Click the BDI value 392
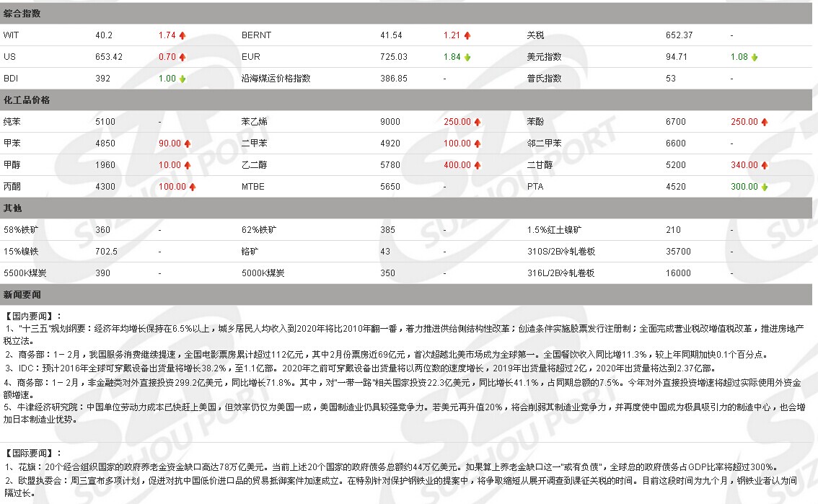 click(102, 79)
